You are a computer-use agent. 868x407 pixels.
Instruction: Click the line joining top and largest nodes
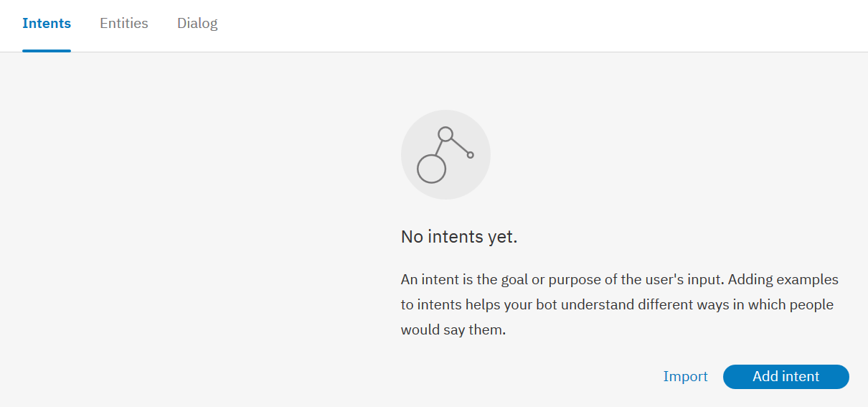click(438, 148)
